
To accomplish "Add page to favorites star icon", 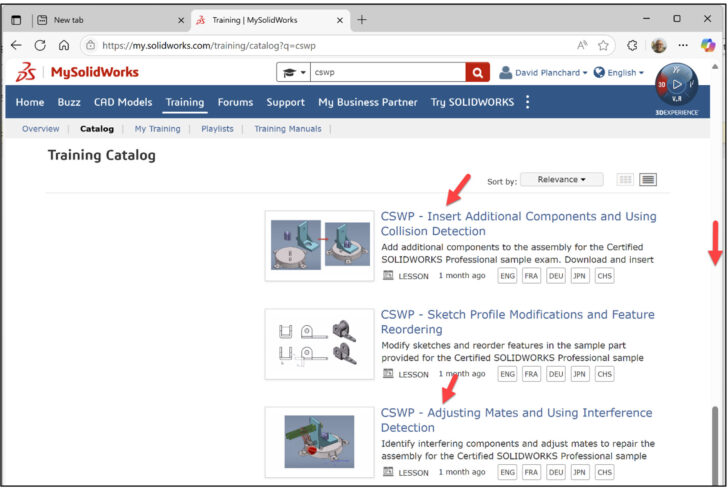I will coord(603,45).
